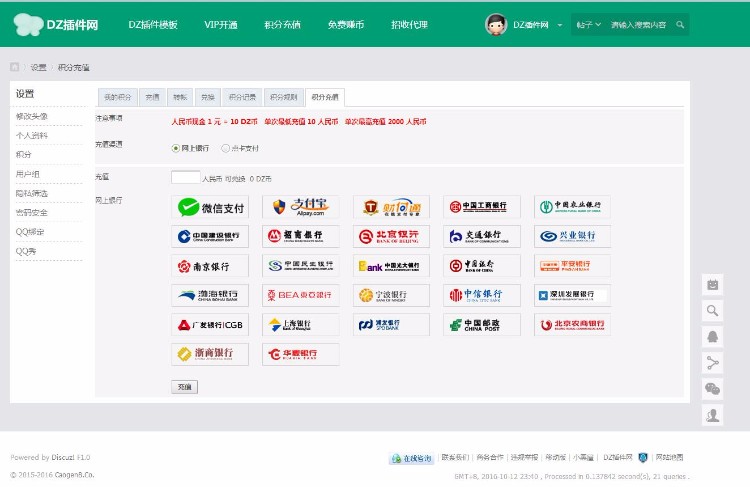Click the user profile icon in right sidebar

712,415
